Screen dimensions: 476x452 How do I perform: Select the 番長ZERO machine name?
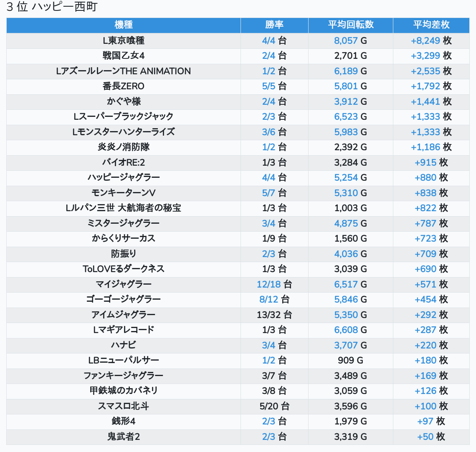pos(124,86)
